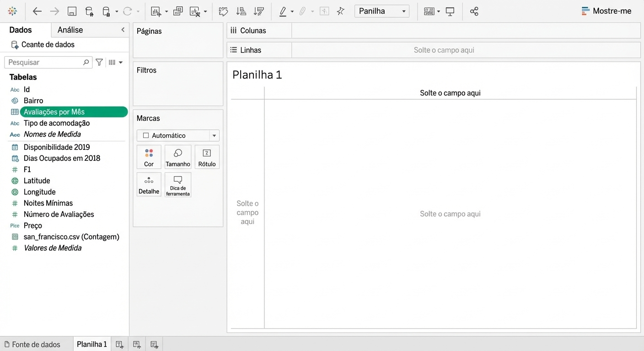
Task: Add a new story from bottom bar
Action: 154,345
